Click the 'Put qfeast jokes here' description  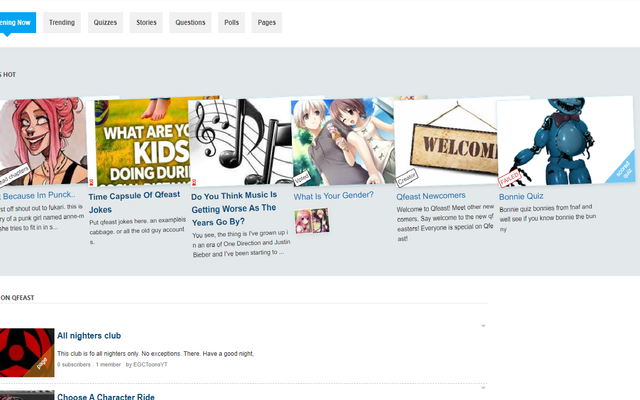point(138,230)
